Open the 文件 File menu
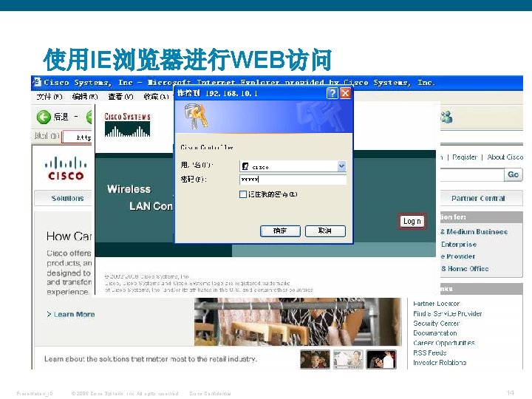This screenshot has width=532, height=399. [50, 97]
